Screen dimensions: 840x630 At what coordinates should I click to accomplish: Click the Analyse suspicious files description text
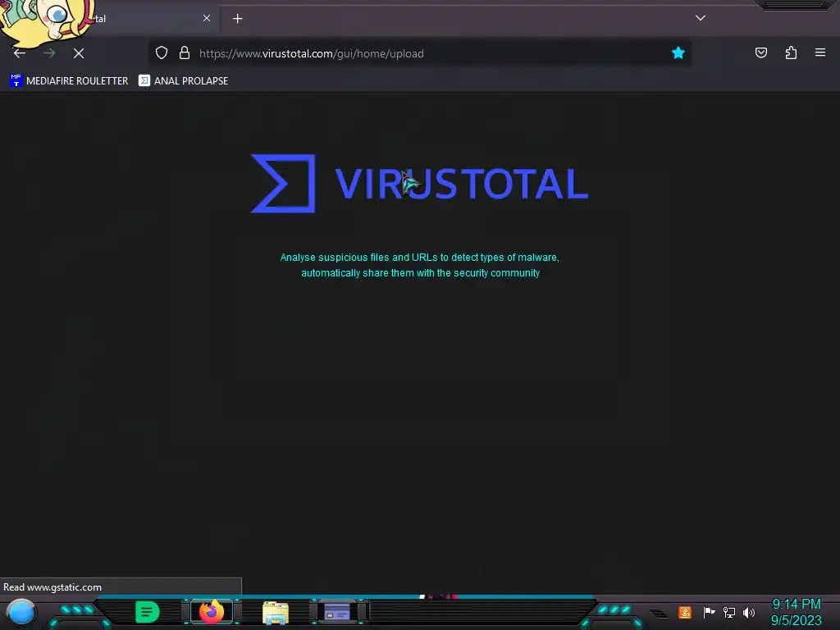(420, 265)
